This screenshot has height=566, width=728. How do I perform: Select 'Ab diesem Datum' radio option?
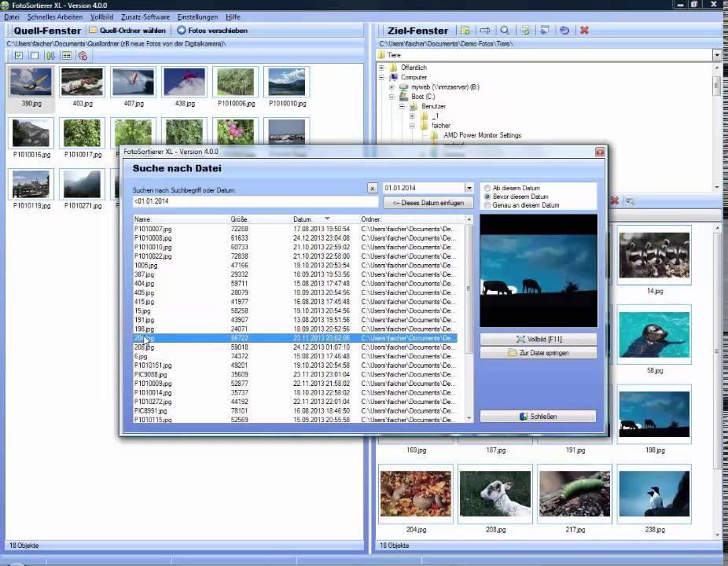click(x=487, y=188)
